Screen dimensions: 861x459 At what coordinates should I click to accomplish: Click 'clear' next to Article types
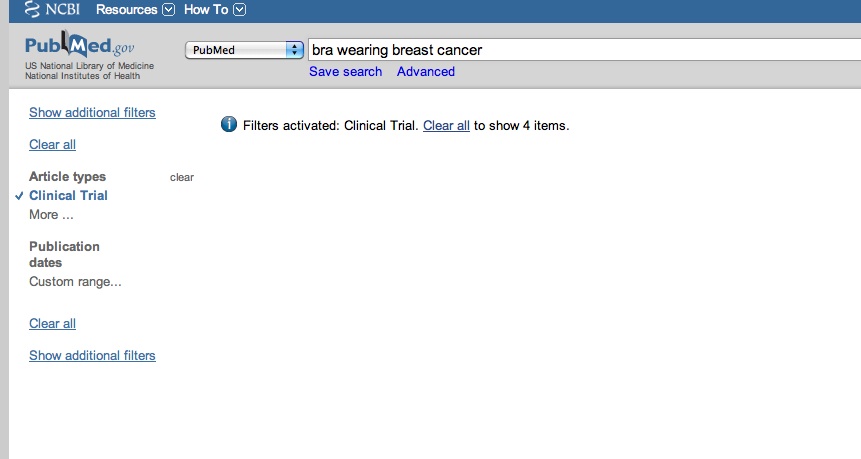tap(182, 178)
